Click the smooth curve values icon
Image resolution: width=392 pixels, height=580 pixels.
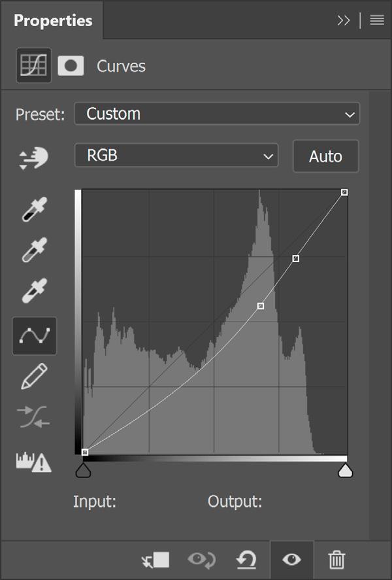[33, 417]
